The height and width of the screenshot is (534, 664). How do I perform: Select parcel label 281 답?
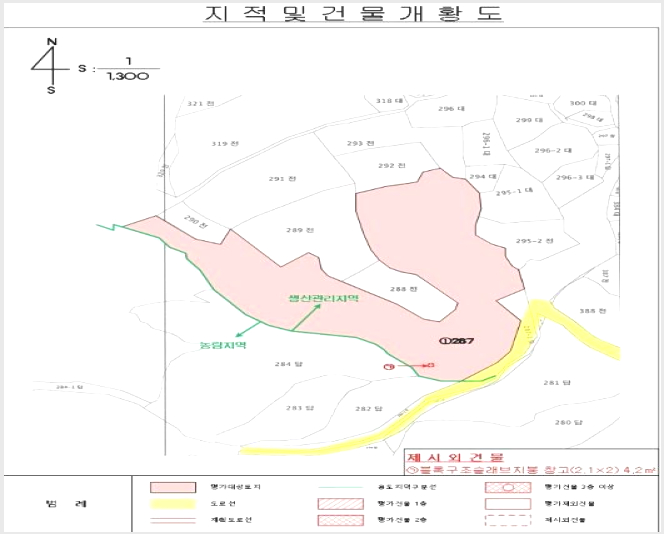click(557, 382)
